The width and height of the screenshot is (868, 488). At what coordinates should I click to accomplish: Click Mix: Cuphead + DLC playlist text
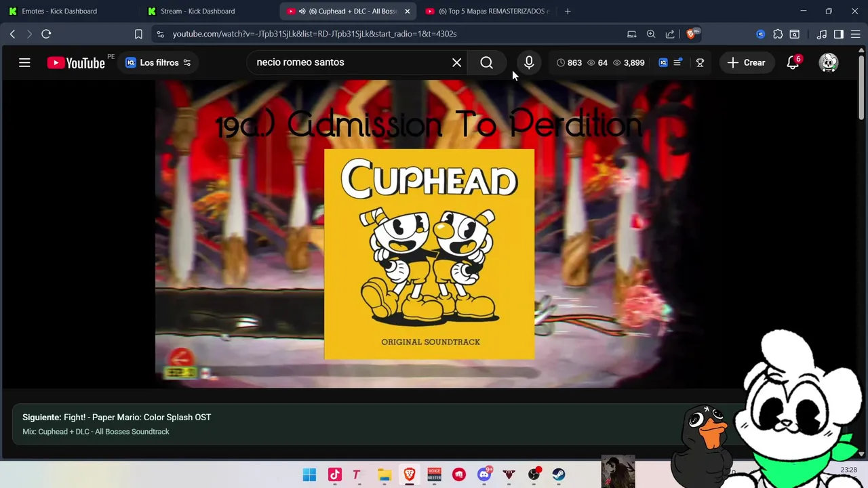(96, 432)
